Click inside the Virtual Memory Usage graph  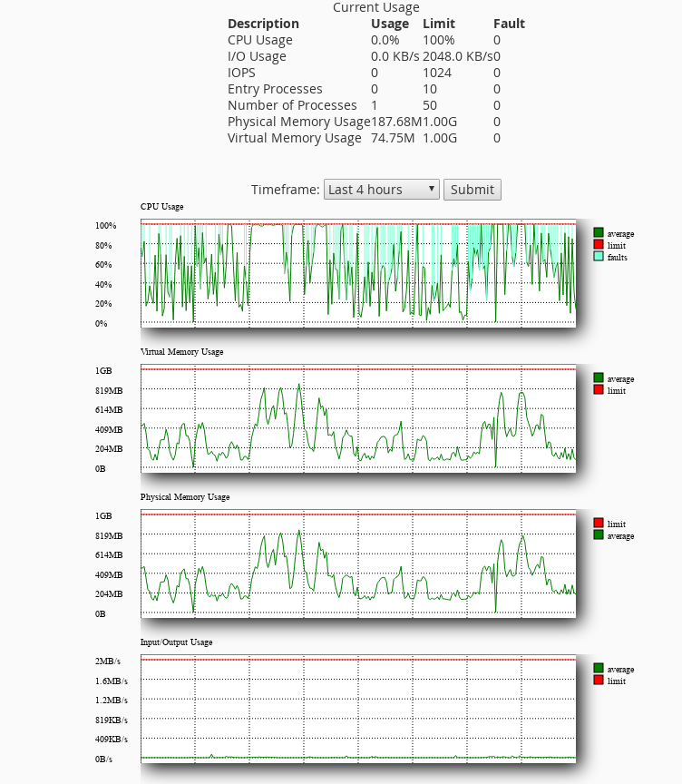(x=357, y=418)
